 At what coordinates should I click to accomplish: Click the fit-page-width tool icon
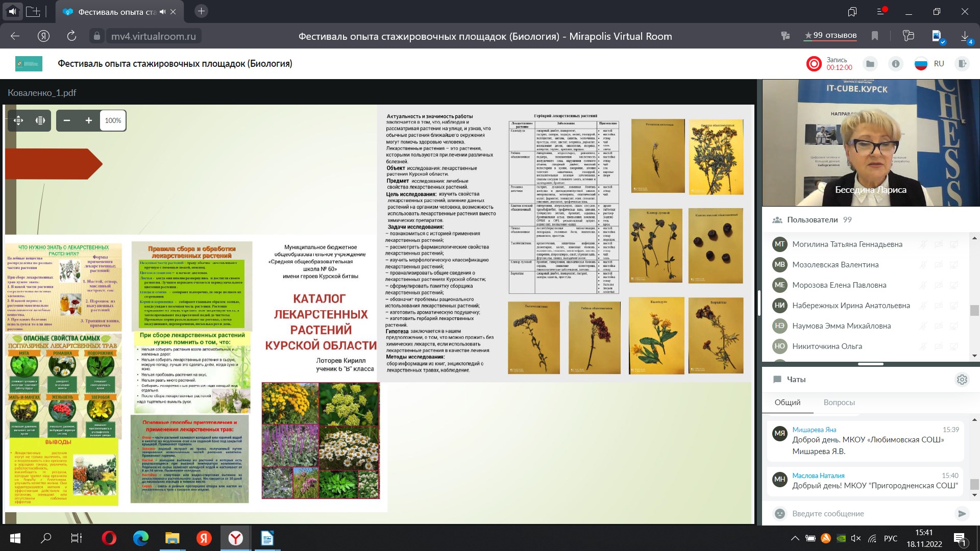coord(40,120)
